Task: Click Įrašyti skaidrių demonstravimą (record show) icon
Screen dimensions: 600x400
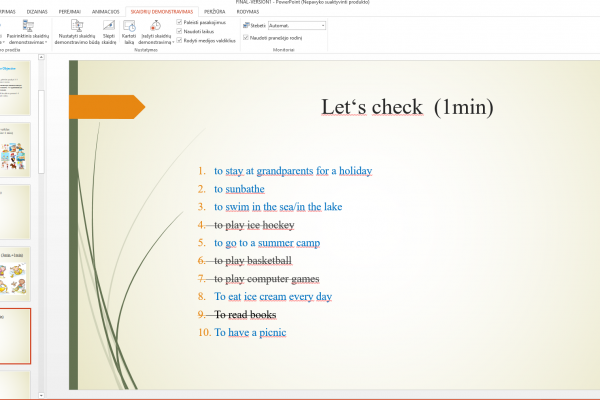Action: coord(155,26)
